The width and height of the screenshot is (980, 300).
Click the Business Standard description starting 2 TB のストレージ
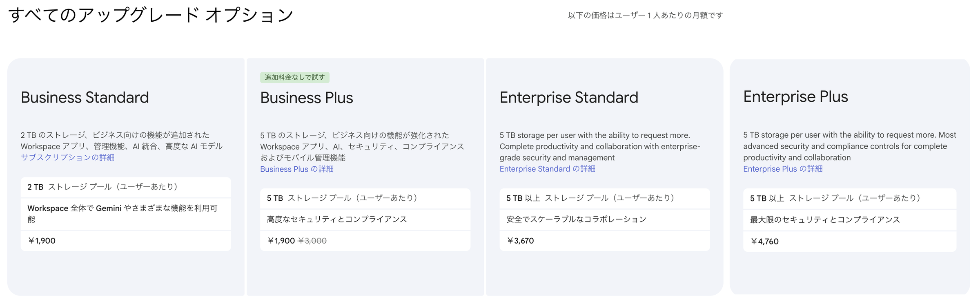(122, 141)
